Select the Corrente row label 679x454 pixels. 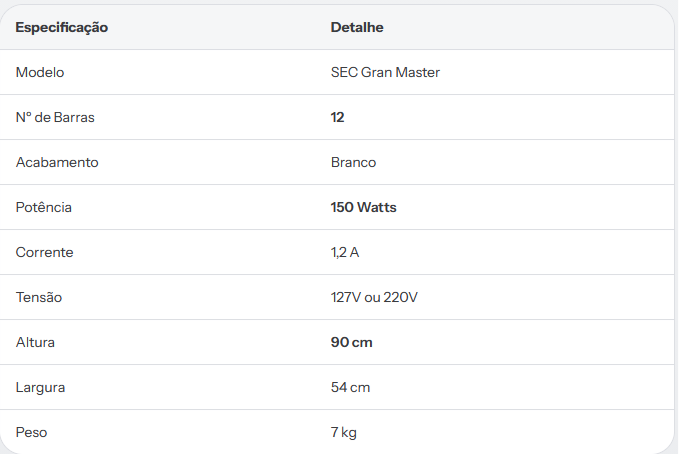click(x=45, y=253)
